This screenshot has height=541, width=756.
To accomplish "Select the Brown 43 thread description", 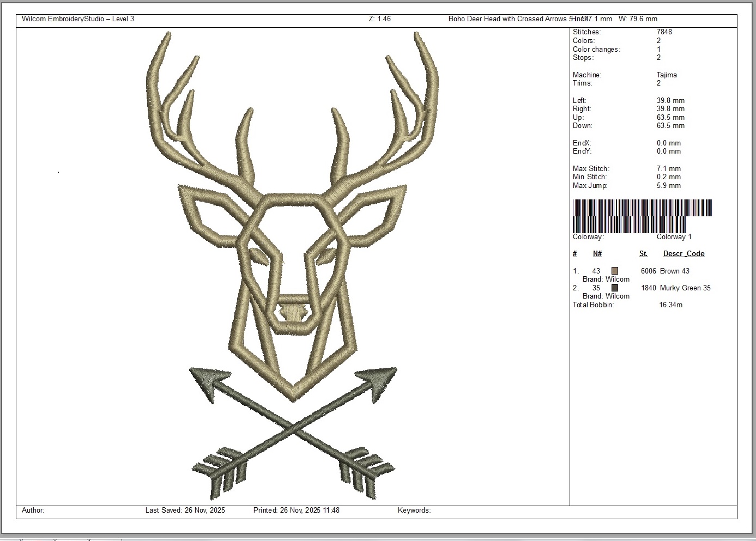I will click(x=674, y=271).
